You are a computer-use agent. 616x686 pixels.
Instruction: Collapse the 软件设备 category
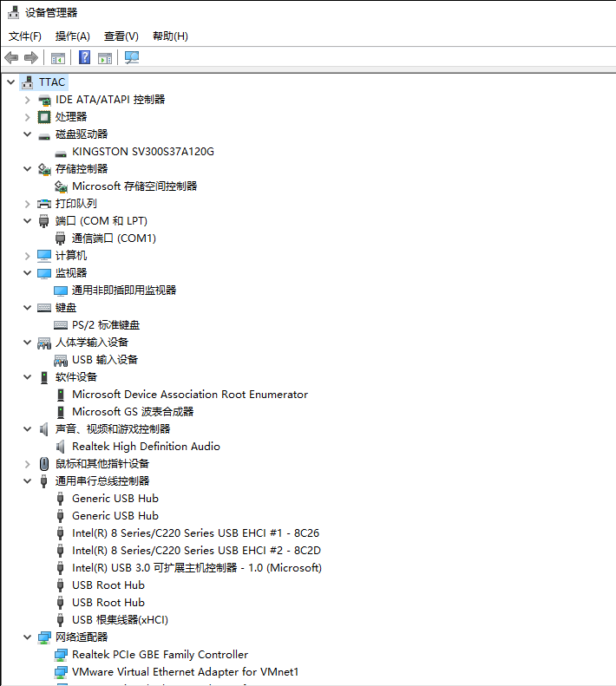click(x=28, y=377)
